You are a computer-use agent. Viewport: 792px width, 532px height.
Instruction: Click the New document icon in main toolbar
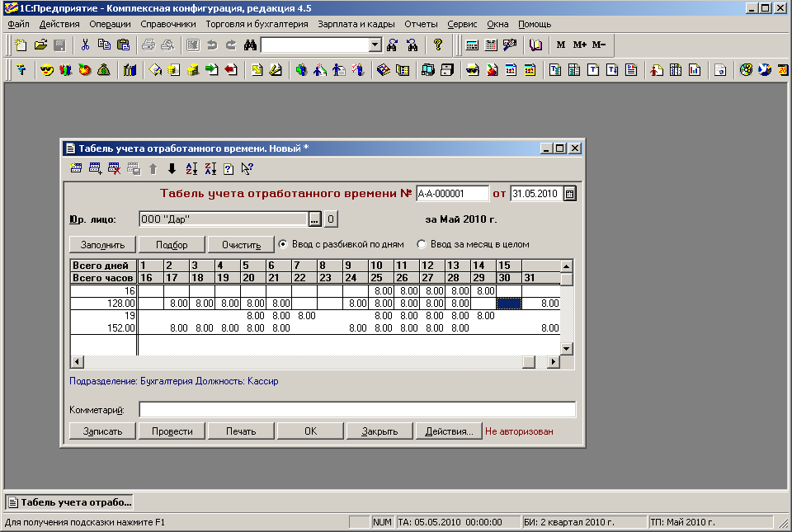[21, 45]
